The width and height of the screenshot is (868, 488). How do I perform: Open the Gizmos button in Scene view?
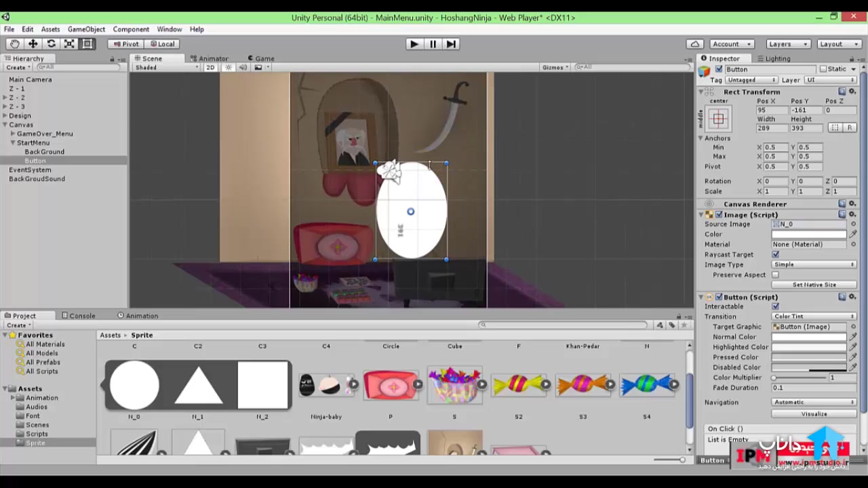pos(555,67)
